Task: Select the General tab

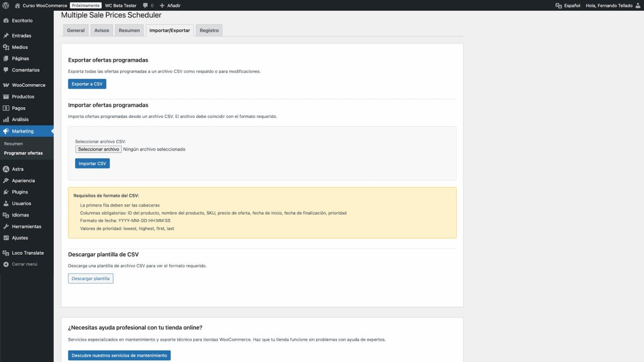Action: coord(75,31)
